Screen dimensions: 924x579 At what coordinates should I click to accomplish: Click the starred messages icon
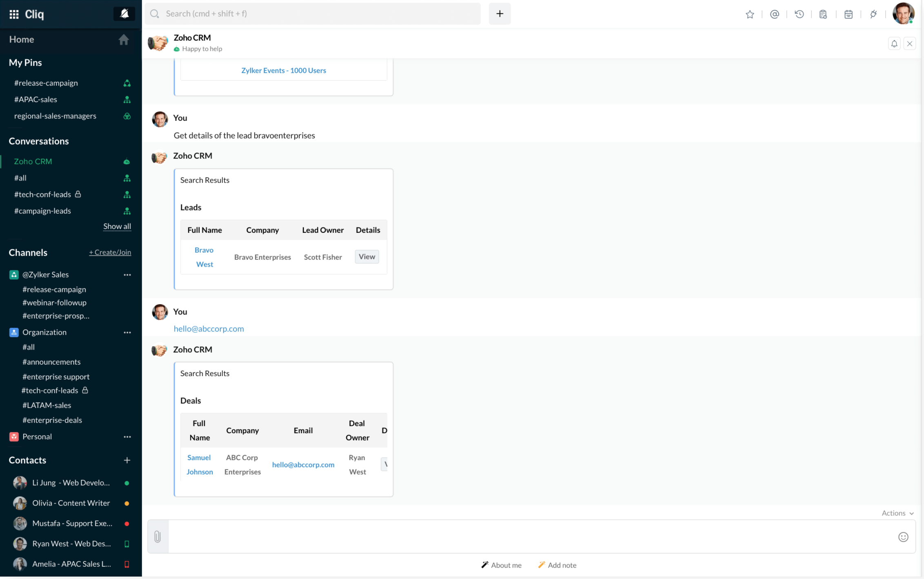[x=750, y=14]
